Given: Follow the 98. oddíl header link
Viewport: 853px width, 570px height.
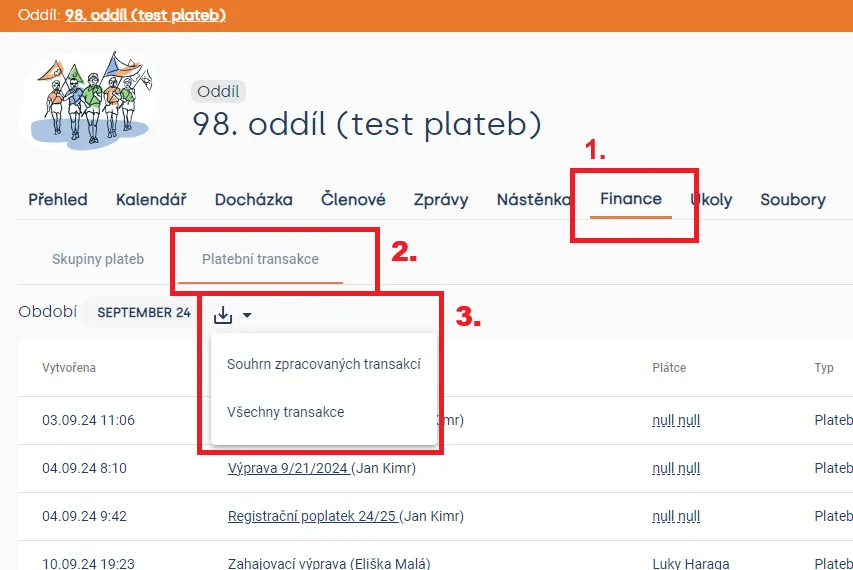Looking at the screenshot, I should coord(145,15).
